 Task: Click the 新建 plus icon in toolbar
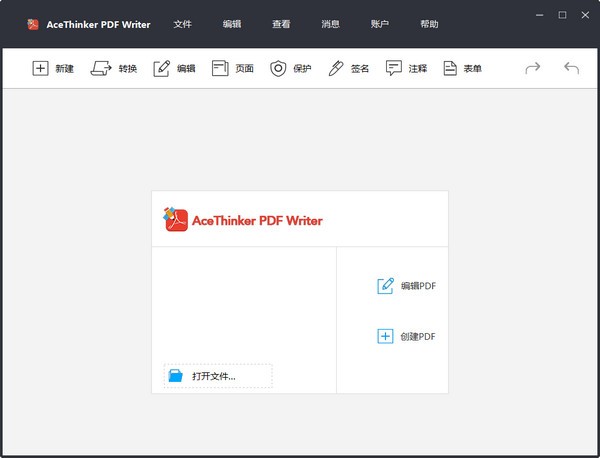[x=40, y=68]
